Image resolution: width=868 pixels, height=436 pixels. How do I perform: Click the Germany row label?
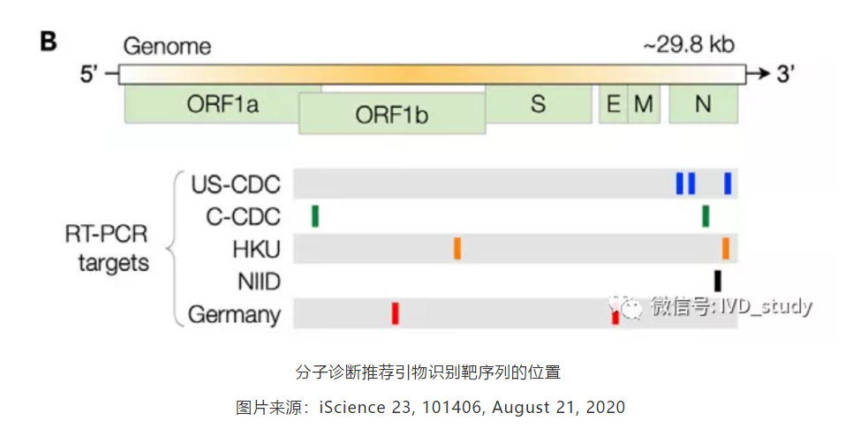[x=234, y=315]
